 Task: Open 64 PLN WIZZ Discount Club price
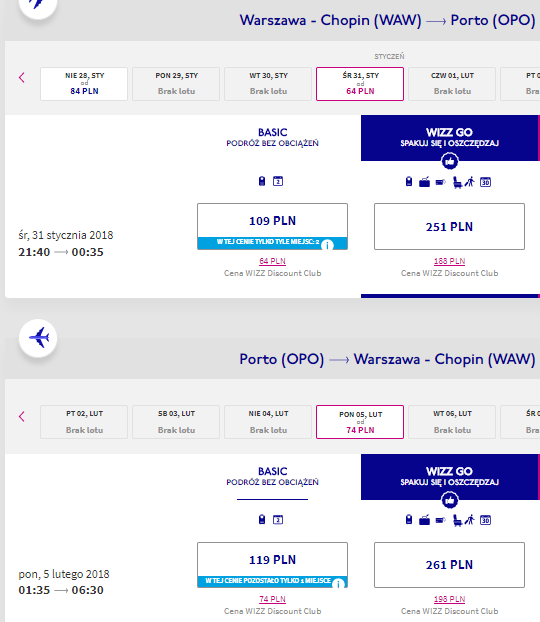pos(272,261)
